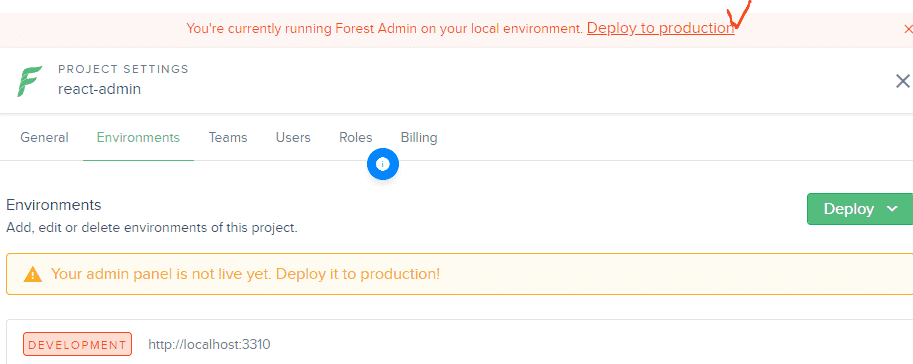
Task: Select the DEVELOPMENT environment badge
Action: coord(77,344)
